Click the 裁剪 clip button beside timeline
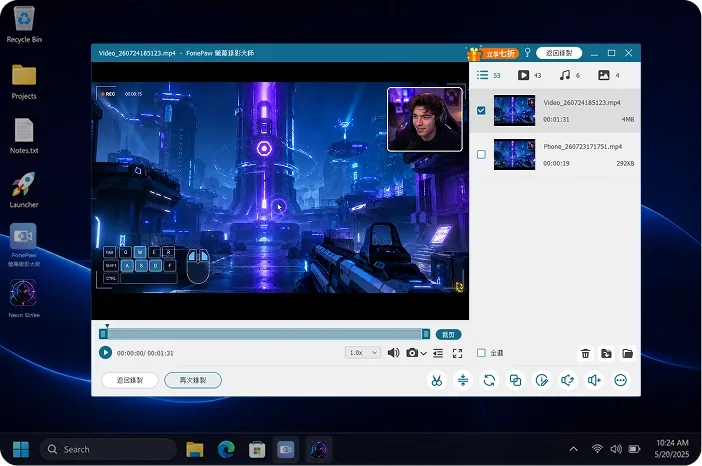 [448, 334]
